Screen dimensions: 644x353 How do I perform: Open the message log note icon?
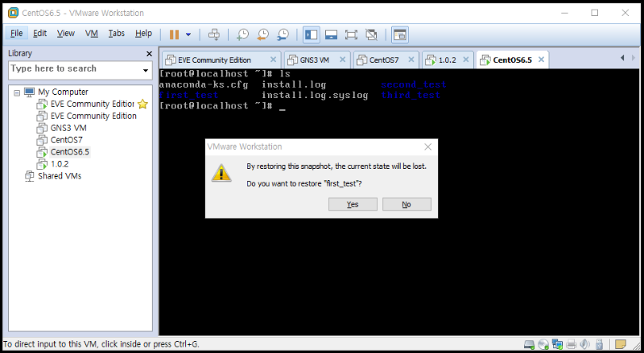(620, 343)
